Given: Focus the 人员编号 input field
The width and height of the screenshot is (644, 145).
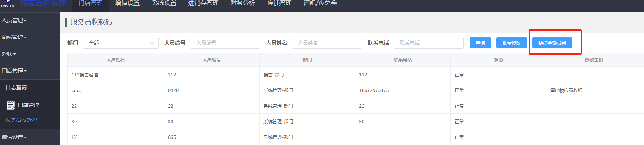Looking at the screenshot, I should point(225,43).
